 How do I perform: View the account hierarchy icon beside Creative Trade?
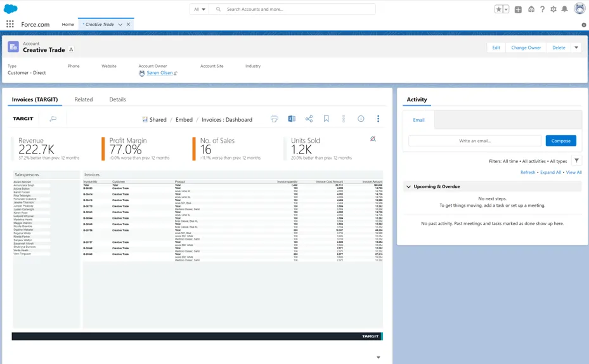tap(71, 49)
